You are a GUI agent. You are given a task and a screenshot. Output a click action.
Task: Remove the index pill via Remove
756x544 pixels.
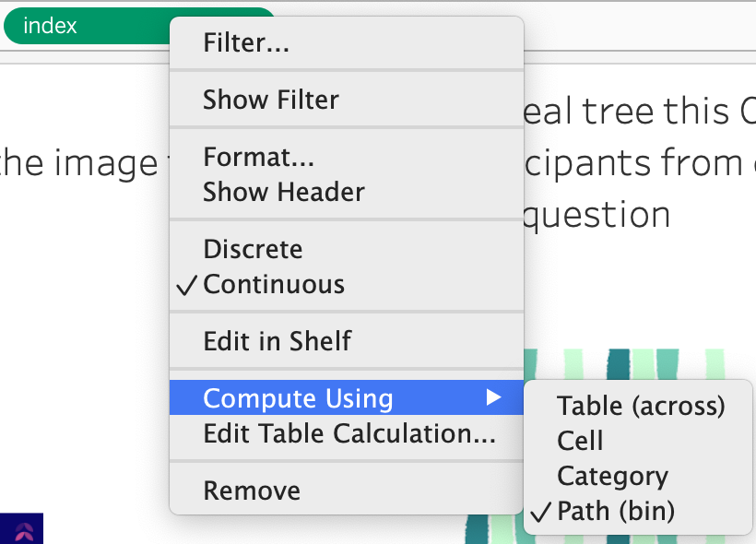(252, 491)
